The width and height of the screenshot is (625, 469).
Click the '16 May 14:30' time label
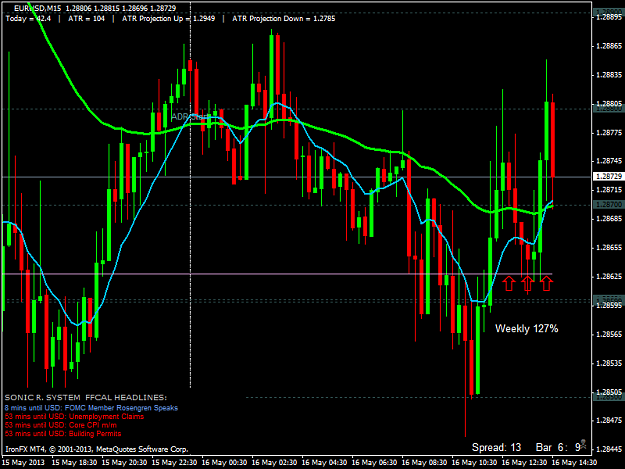click(574, 462)
